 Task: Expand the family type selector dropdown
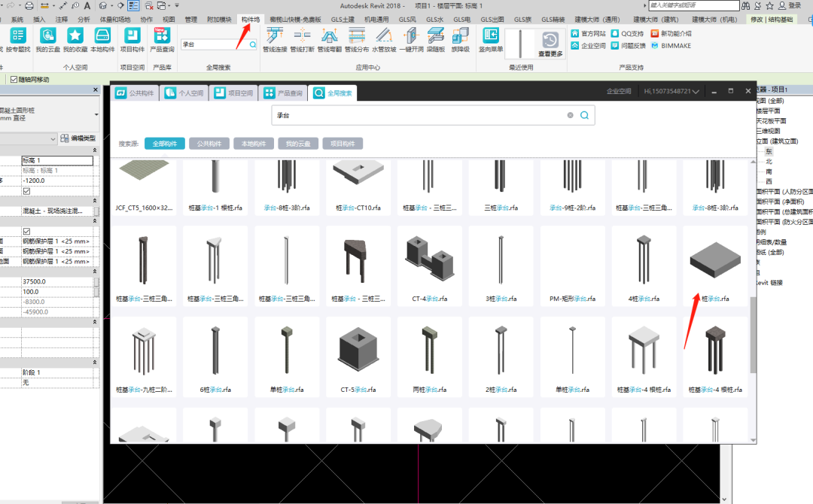tap(96, 114)
